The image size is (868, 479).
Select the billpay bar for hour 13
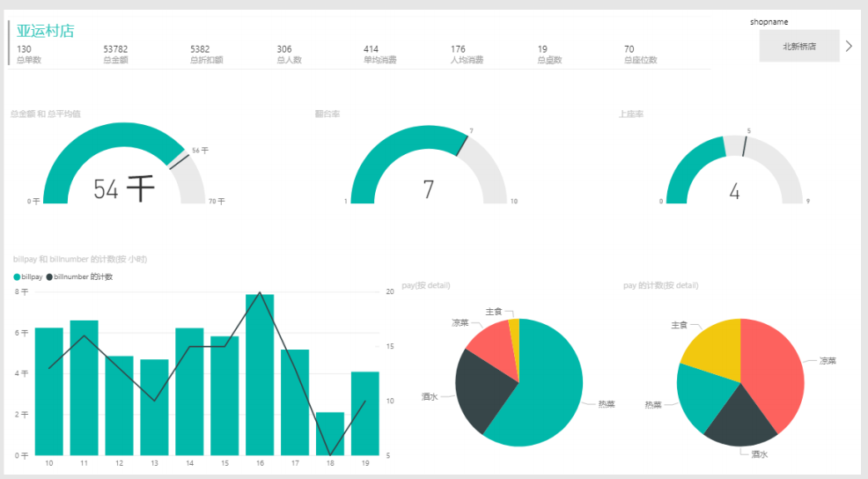click(154, 407)
